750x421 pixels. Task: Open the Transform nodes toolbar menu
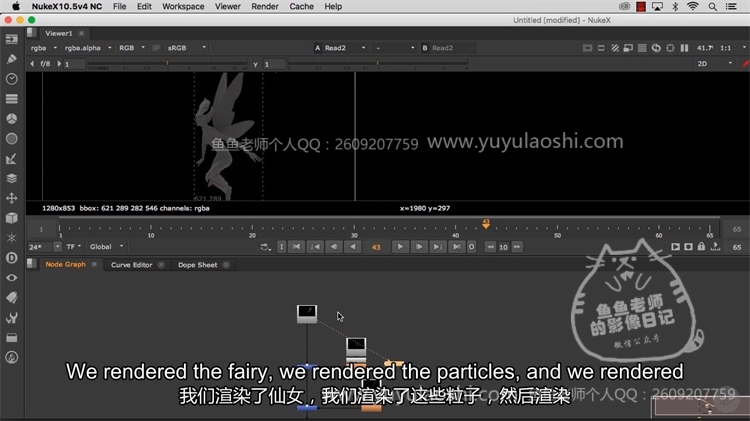point(11,198)
